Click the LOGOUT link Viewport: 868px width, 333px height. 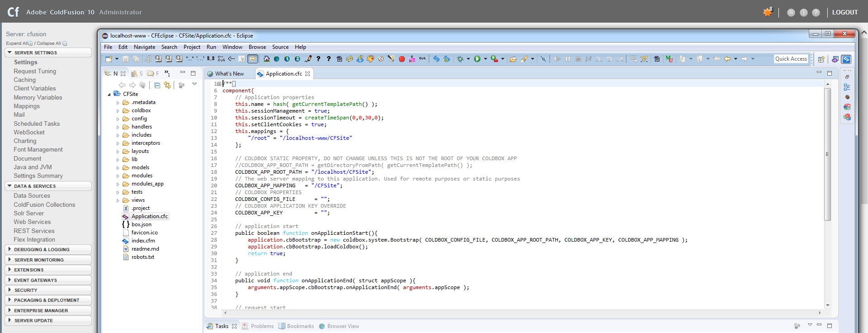pos(844,12)
